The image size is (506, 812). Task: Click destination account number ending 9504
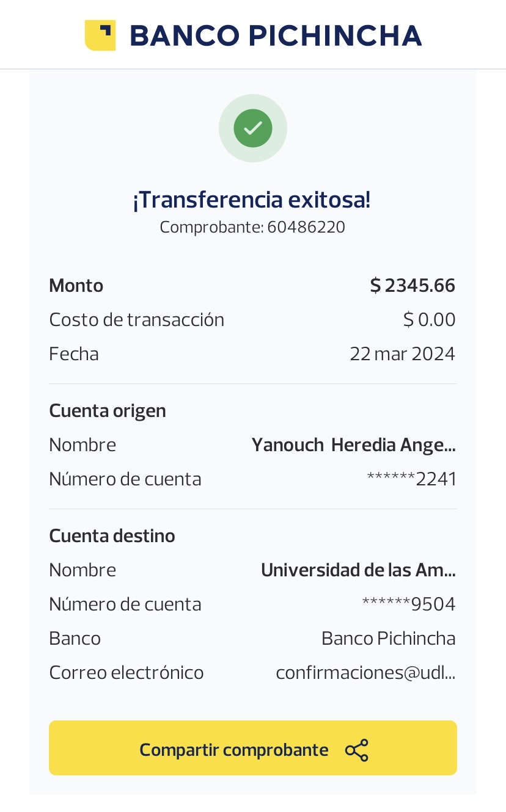[409, 604]
